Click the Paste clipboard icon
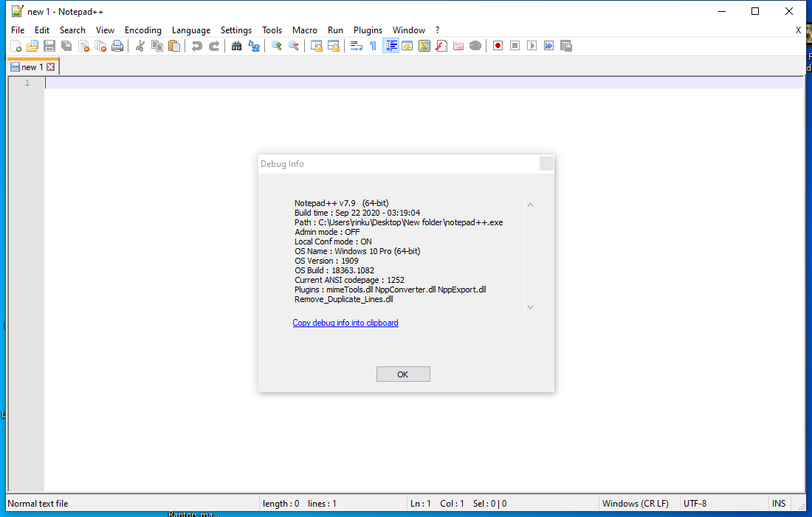 [174, 46]
